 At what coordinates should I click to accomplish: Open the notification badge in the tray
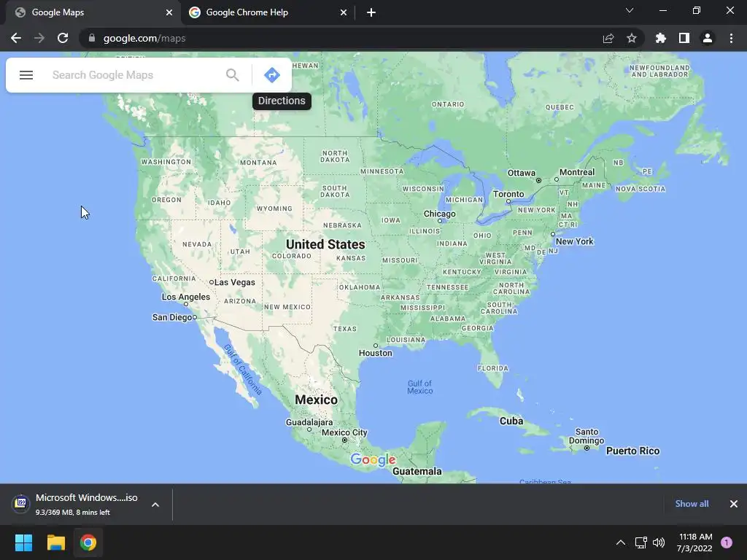pyautogui.click(x=727, y=542)
